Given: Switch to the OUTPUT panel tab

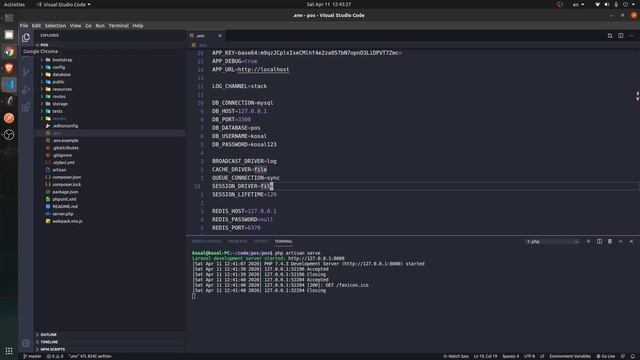Looking at the screenshot, I should point(261,242).
